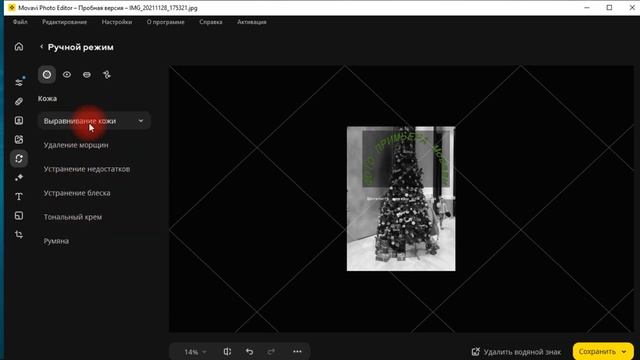Open the Файл menu
This screenshot has width=640, height=360.
click(x=20, y=22)
